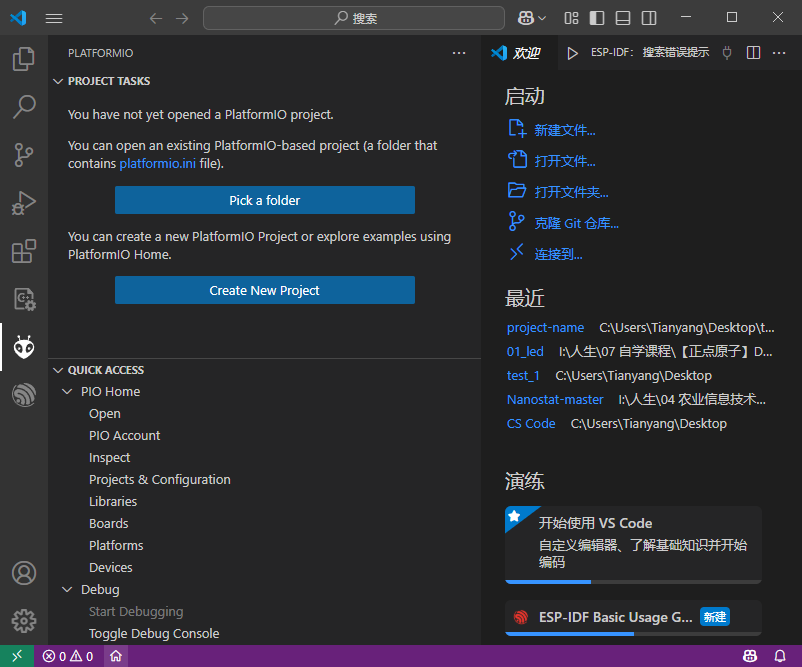Select PIO Account item

coord(264,436)
